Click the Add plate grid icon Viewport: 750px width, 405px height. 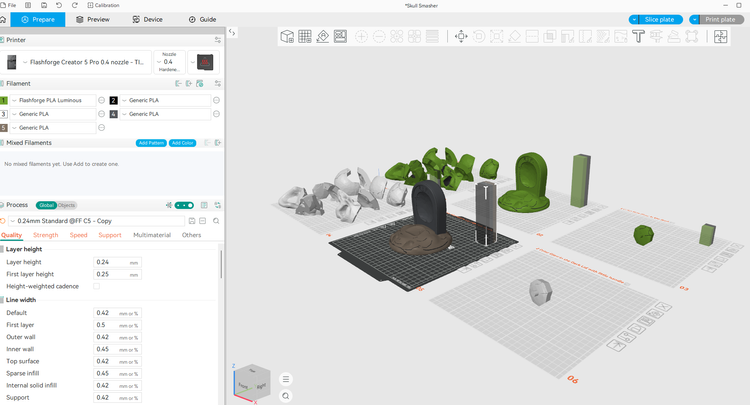click(305, 36)
